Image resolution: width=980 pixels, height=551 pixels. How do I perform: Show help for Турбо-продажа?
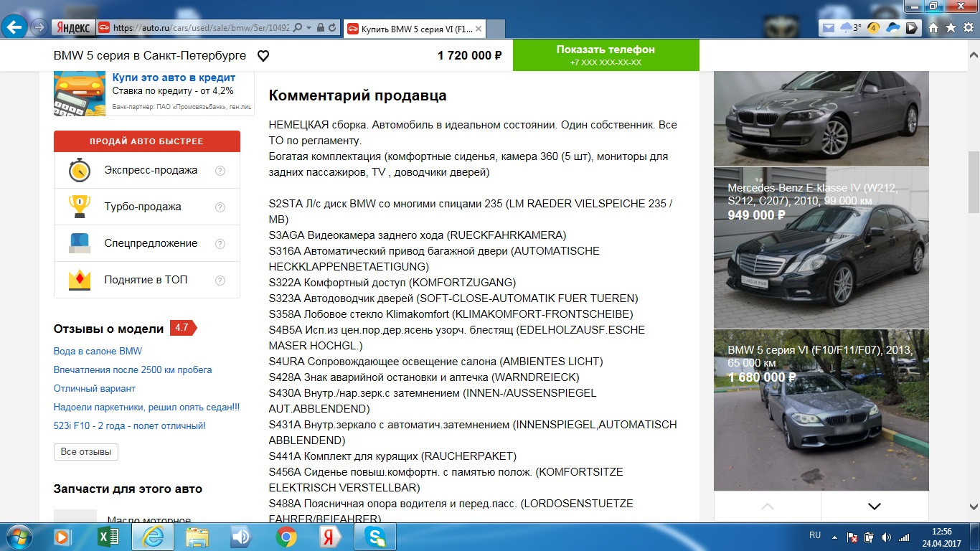(x=220, y=207)
